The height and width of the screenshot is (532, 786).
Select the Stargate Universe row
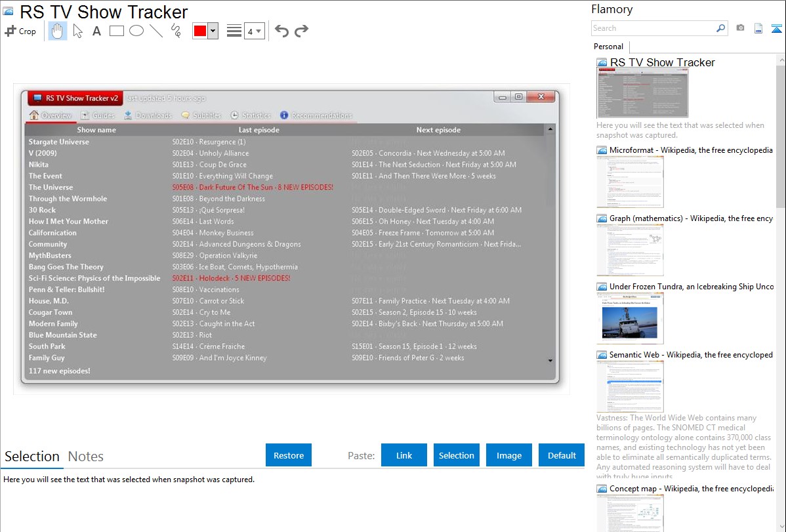click(x=285, y=142)
